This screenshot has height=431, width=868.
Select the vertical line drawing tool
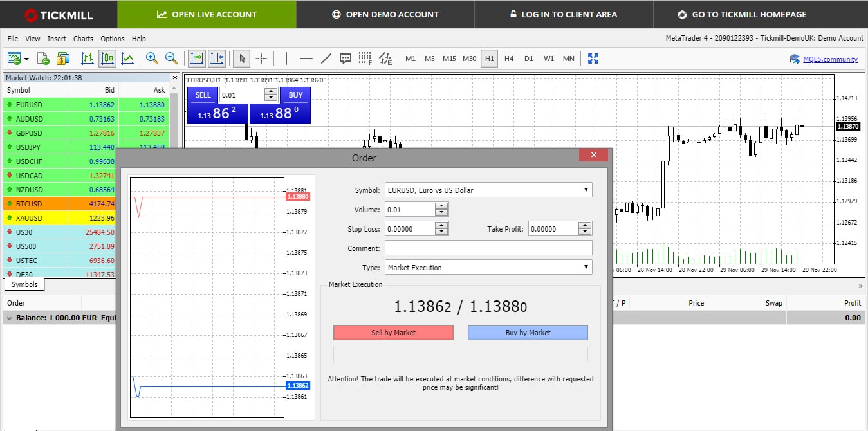[286, 59]
